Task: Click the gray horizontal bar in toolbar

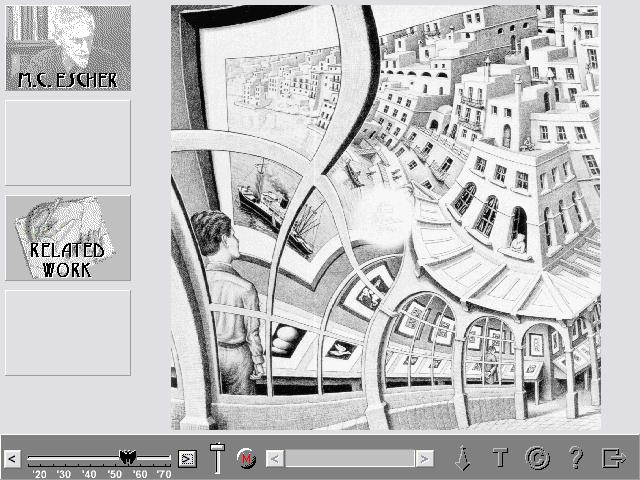Action: click(350, 458)
